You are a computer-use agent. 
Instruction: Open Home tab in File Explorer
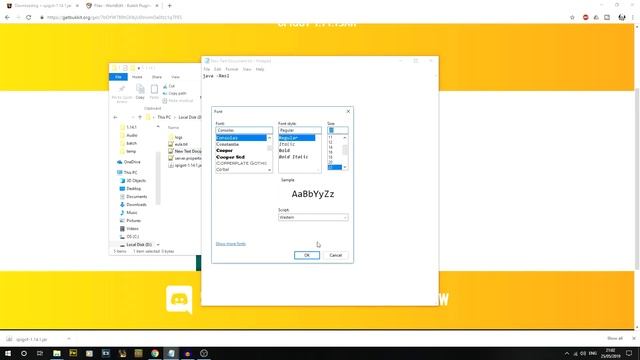[137, 77]
